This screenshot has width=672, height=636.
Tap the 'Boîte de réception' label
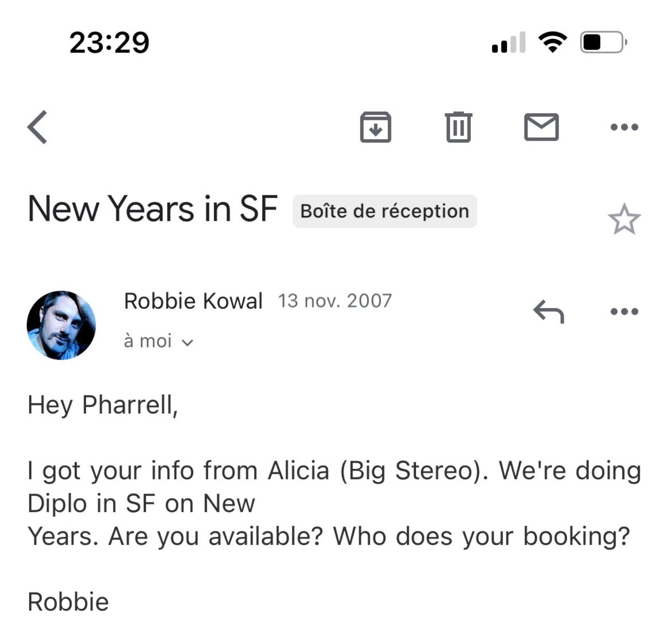384,211
